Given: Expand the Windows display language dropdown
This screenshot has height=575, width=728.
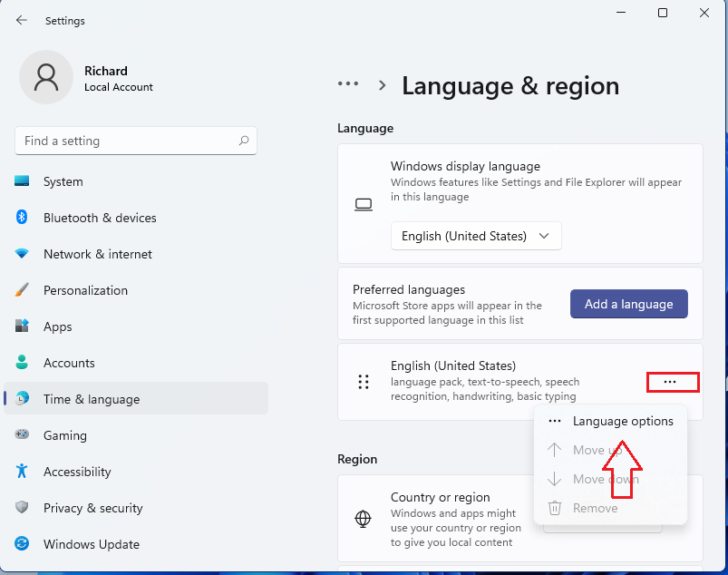Looking at the screenshot, I should pos(476,236).
